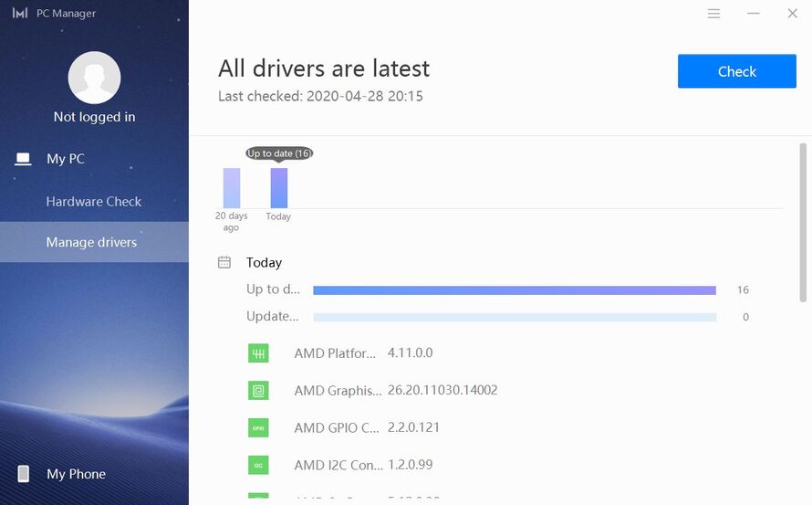Minimize the PC Manager window
Viewport: 812px width, 505px height.
754,14
